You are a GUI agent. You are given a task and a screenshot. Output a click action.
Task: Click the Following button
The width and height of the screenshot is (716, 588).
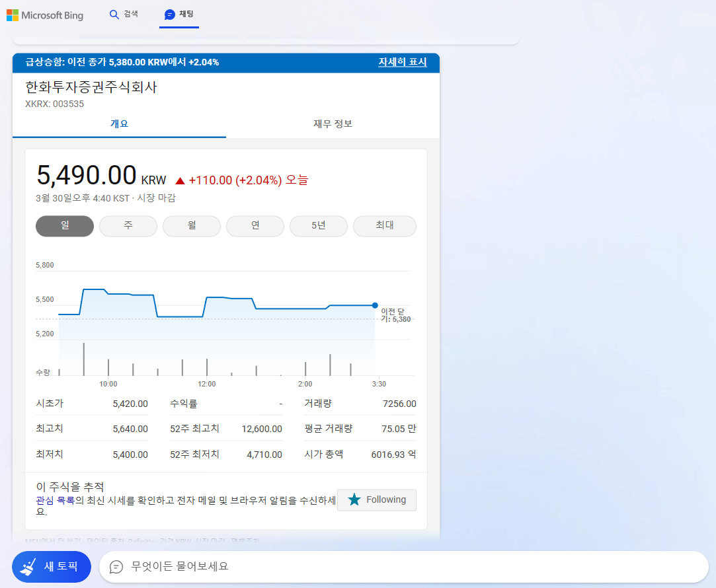pos(377,500)
